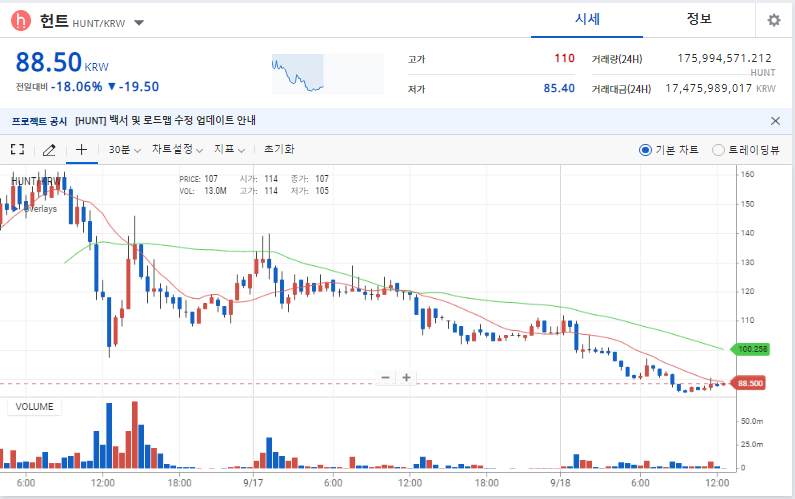Click the high price value 110

coord(564,59)
